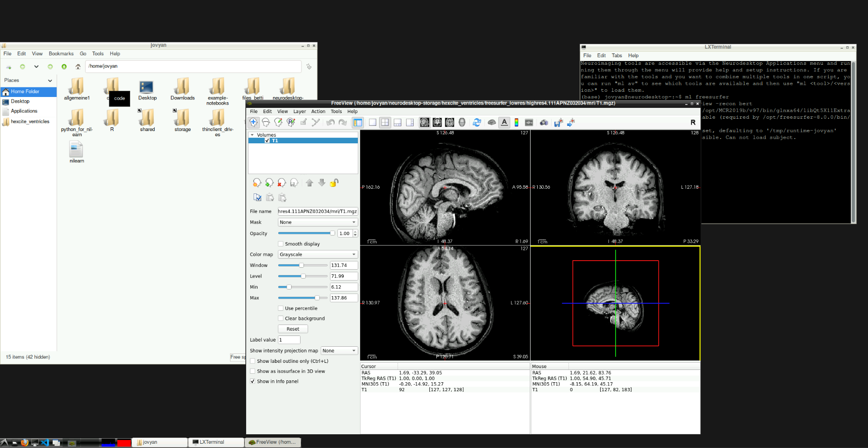The height and width of the screenshot is (448, 868).
Task: Click the Redo arrow in FreeView toolbar
Action: (x=343, y=123)
